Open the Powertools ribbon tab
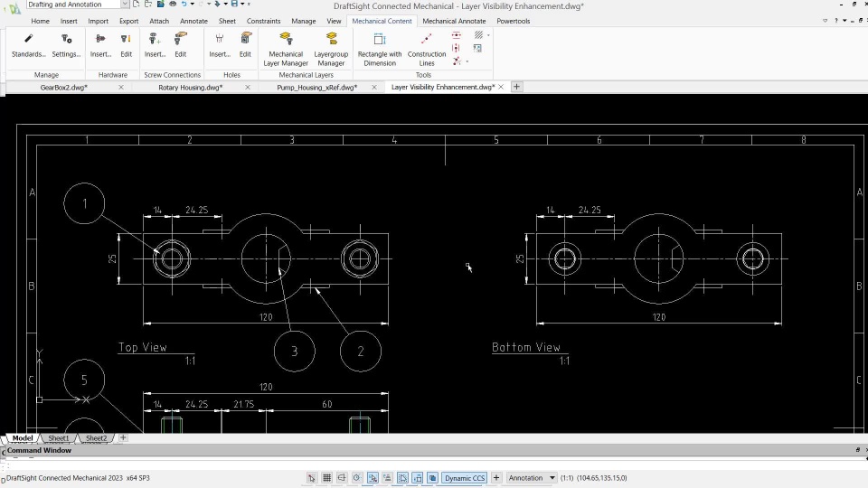 point(514,21)
